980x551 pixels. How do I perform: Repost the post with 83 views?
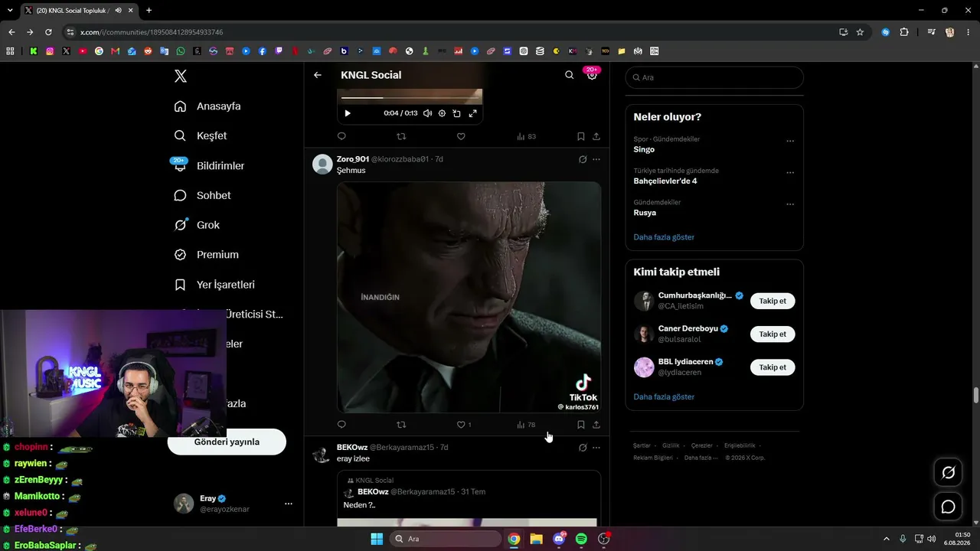(401, 136)
